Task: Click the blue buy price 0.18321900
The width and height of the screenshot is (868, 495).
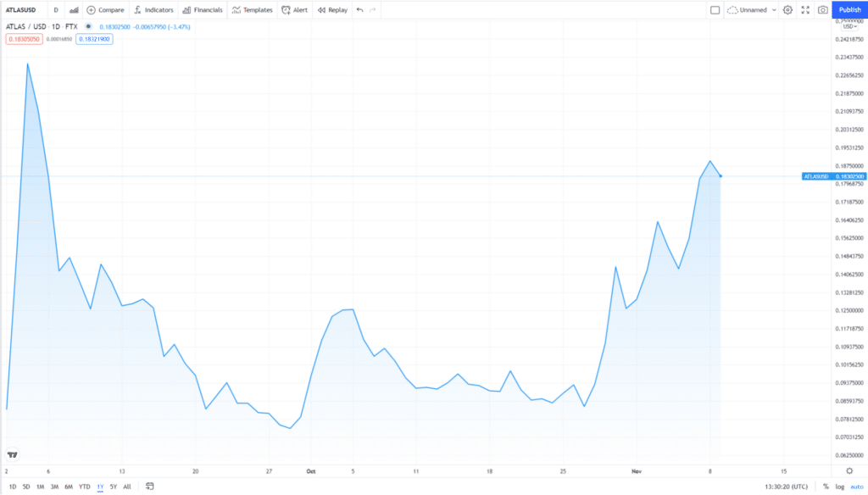Action: tap(94, 39)
